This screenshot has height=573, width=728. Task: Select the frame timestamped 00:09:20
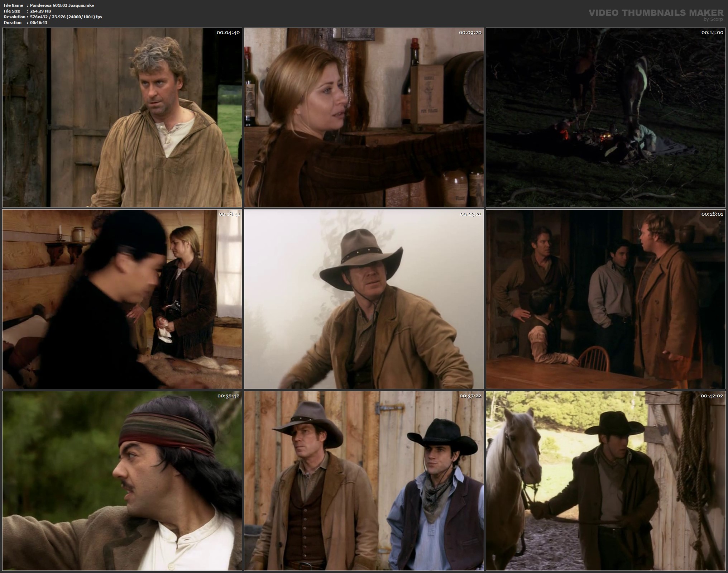(x=364, y=118)
